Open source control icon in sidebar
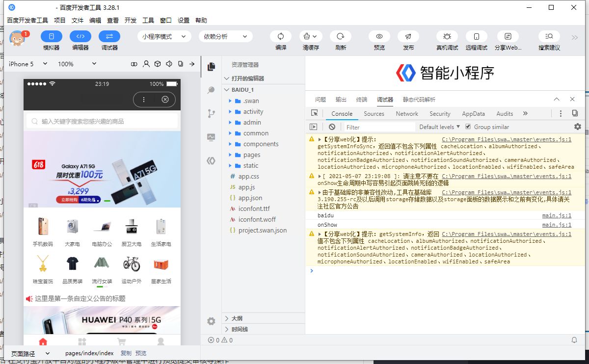The width and height of the screenshot is (589, 364). tap(211, 114)
